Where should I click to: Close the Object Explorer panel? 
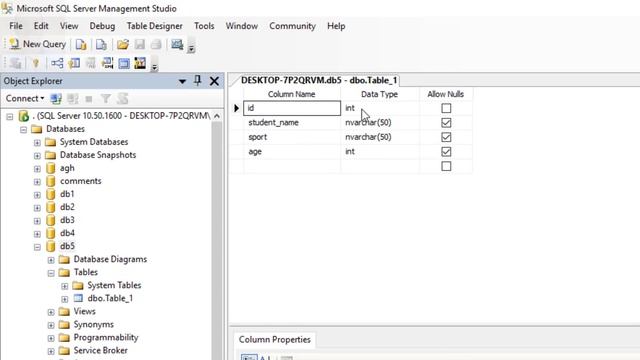pos(214,81)
